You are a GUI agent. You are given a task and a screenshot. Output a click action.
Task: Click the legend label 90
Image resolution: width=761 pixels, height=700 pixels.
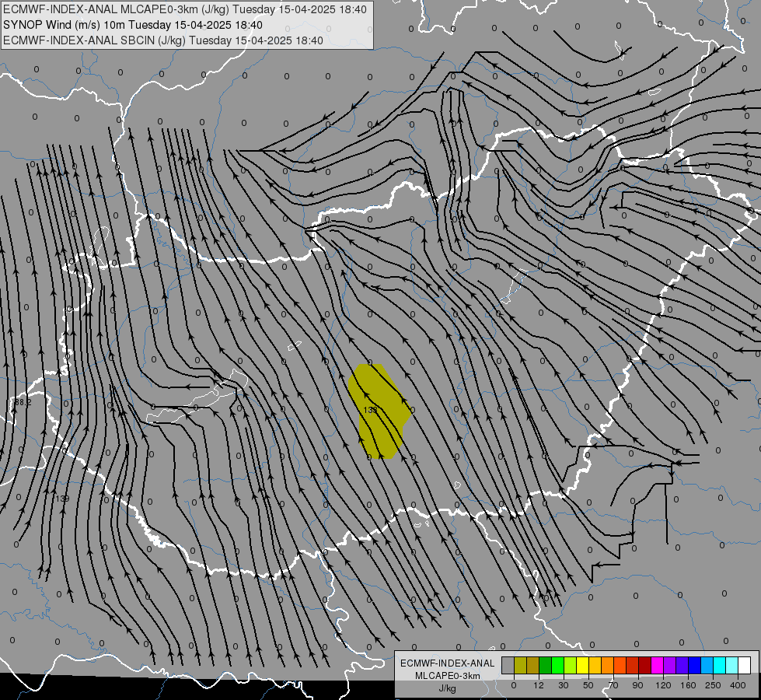click(x=637, y=685)
